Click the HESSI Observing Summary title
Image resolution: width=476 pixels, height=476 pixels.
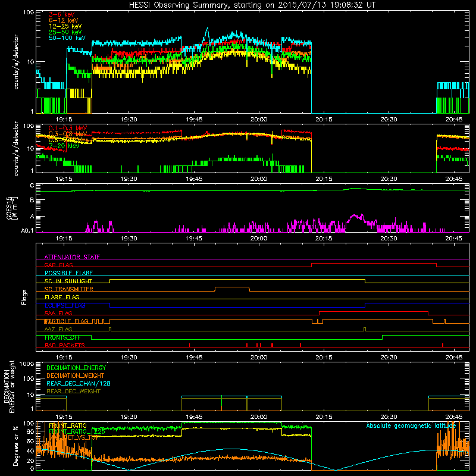tap(252, 5)
